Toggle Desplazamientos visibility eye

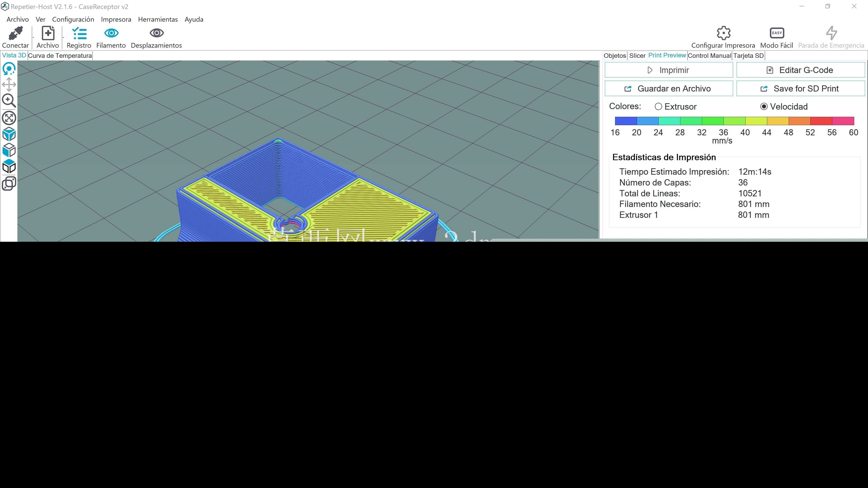click(x=156, y=33)
